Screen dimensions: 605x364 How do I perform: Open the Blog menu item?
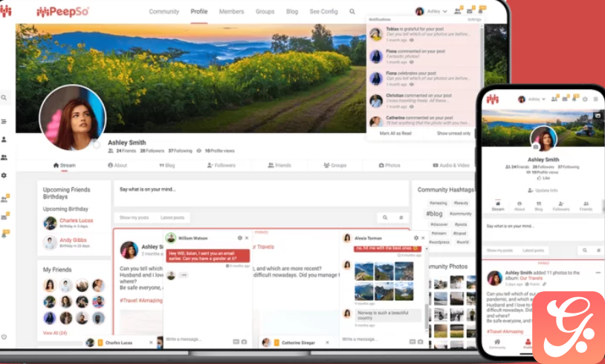coord(292,12)
